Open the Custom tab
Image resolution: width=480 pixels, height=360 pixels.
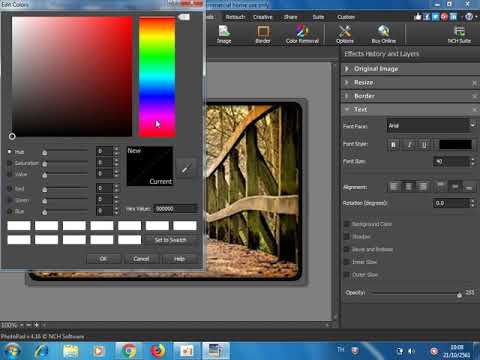[346, 17]
